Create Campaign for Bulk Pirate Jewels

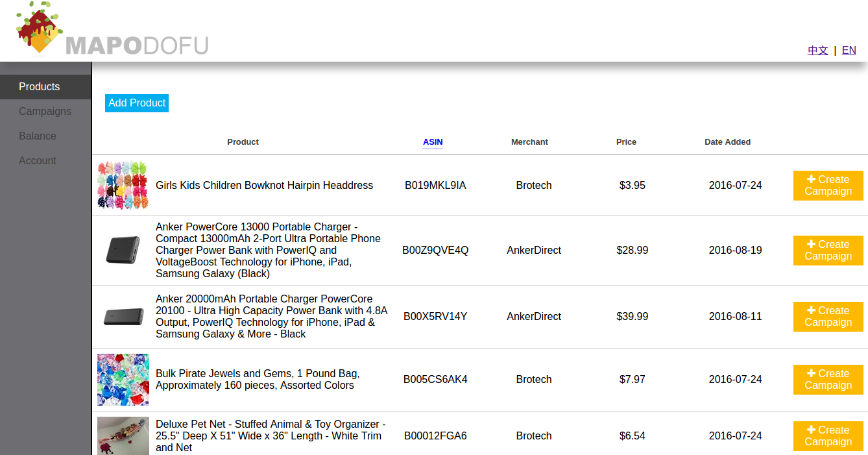tap(828, 380)
